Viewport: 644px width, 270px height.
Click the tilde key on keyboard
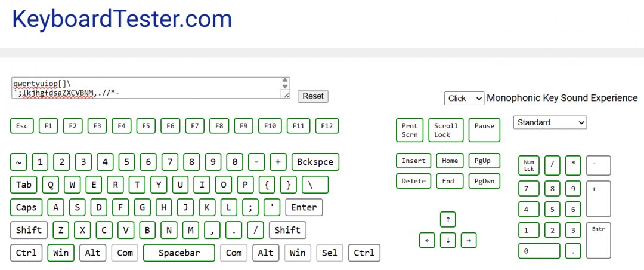click(x=18, y=162)
